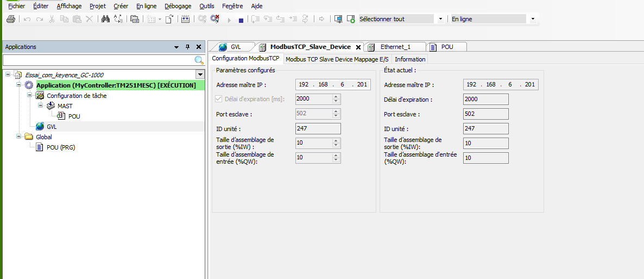Viewport: 644px width, 279px height.
Task: Open the Sélectionner tout dropdown
Action: [x=439, y=19]
